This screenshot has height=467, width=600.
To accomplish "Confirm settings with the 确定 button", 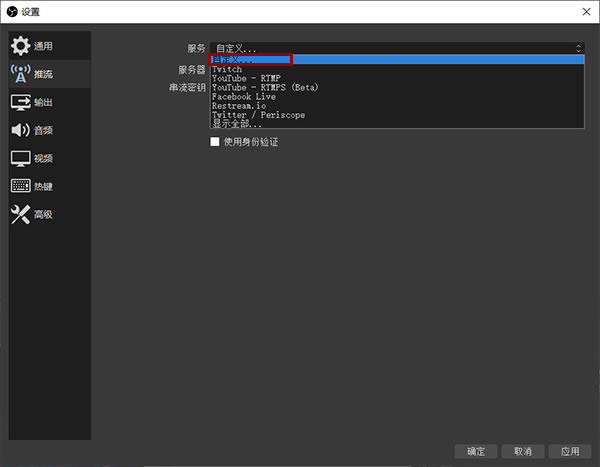I will click(x=476, y=451).
